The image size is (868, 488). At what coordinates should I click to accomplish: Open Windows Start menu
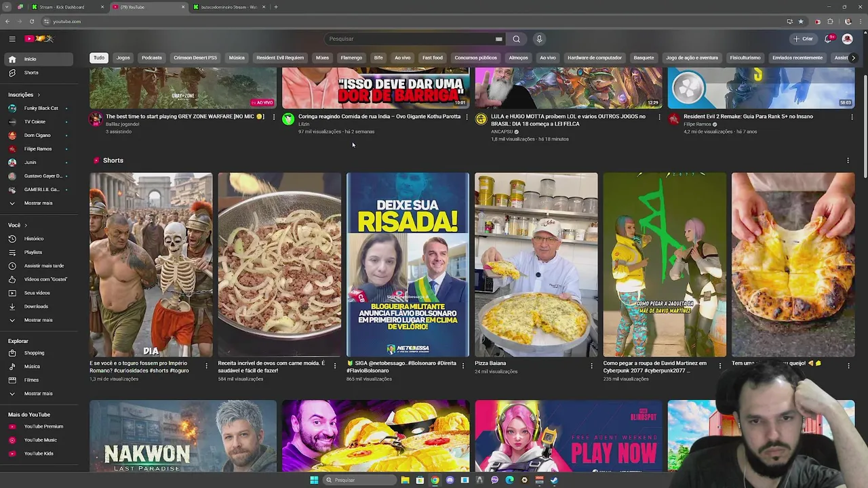pyautogui.click(x=314, y=480)
